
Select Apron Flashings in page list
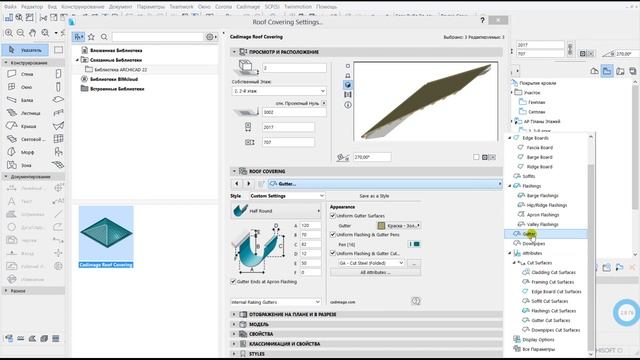(543, 215)
